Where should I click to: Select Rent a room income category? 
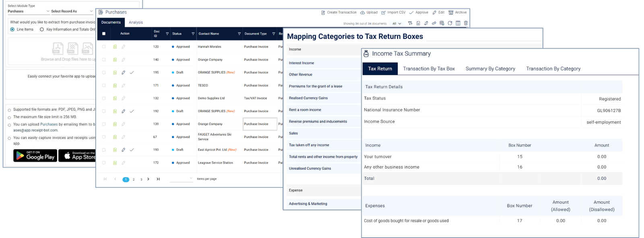[324, 110]
